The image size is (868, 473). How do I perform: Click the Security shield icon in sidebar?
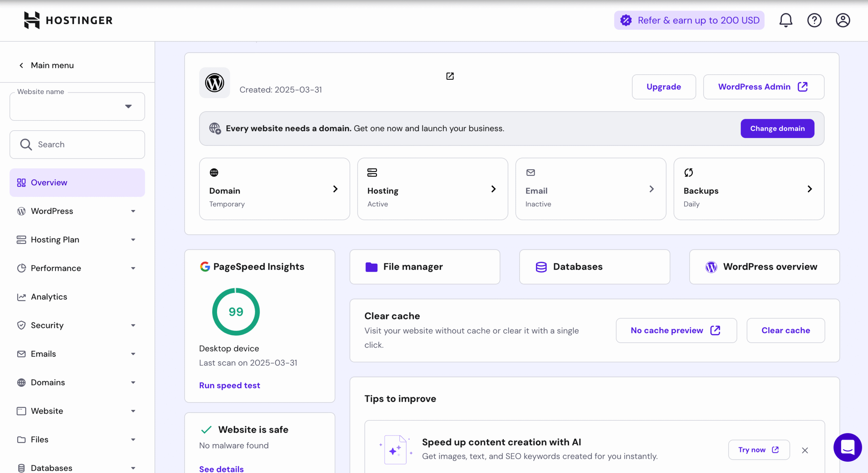pos(21,325)
